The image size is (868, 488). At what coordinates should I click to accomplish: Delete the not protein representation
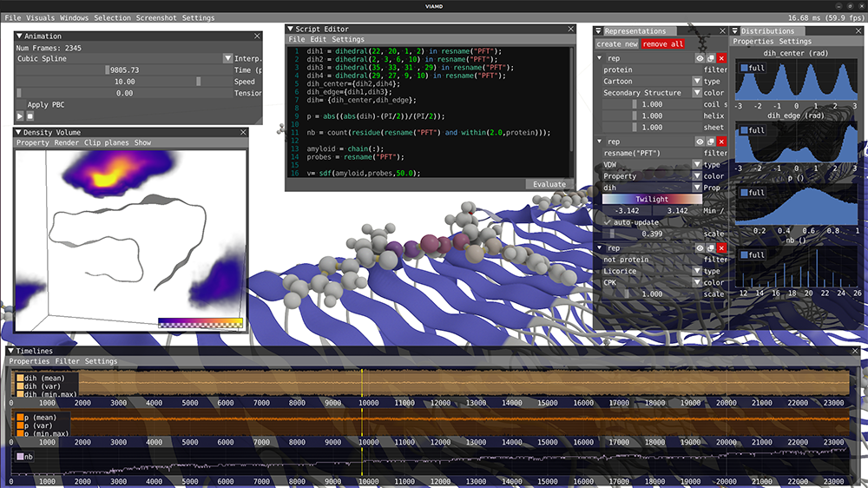(x=721, y=248)
